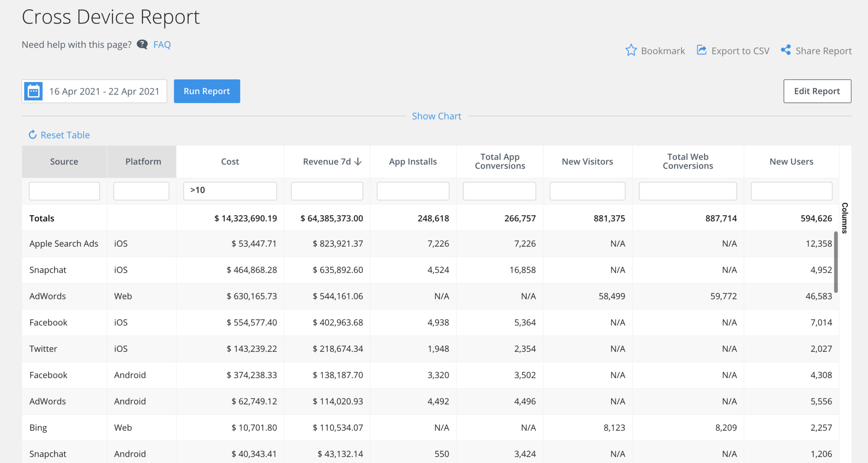Select the Apple Search Ads row
This screenshot has width=868, height=463.
[x=64, y=243]
